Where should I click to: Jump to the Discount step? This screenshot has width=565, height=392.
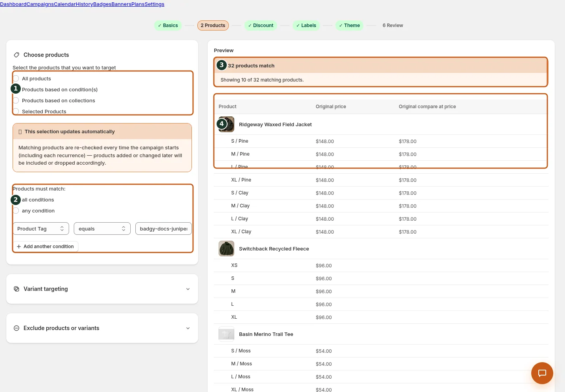coord(261,25)
